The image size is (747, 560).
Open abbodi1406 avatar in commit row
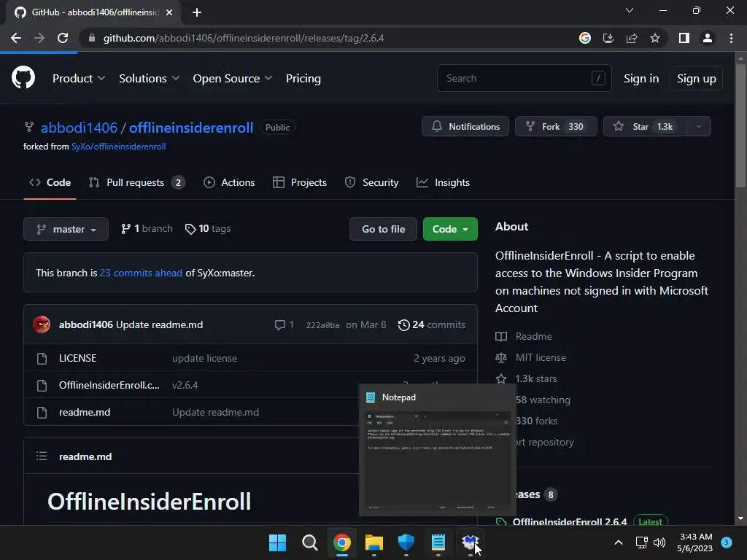pos(42,324)
